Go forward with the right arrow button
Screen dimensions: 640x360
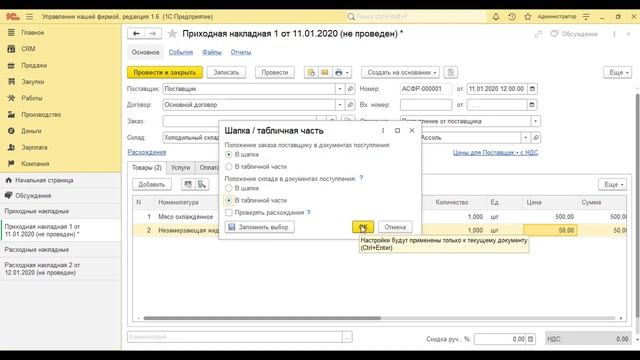pyautogui.click(x=153, y=33)
